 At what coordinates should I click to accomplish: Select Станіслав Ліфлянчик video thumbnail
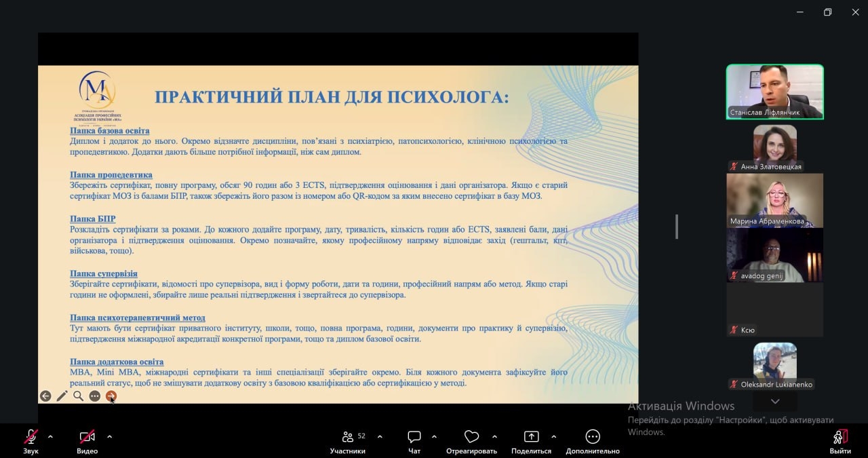(x=775, y=92)
